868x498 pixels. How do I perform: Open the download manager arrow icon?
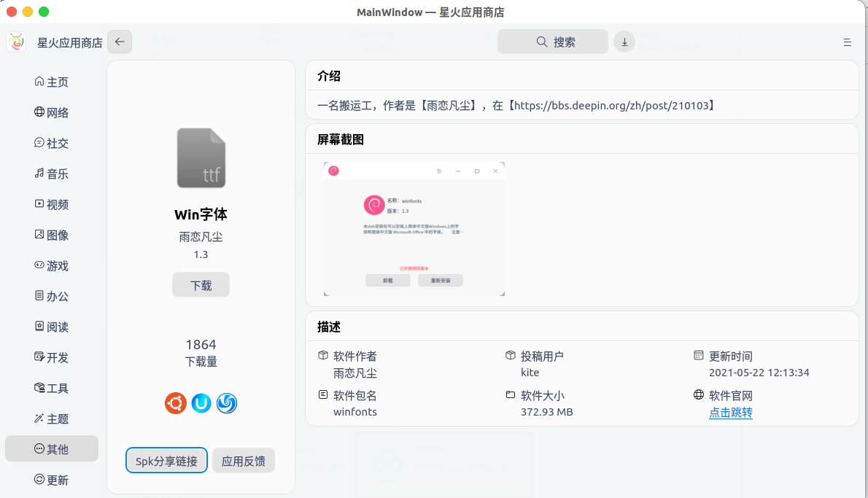[x=624, y=42]
